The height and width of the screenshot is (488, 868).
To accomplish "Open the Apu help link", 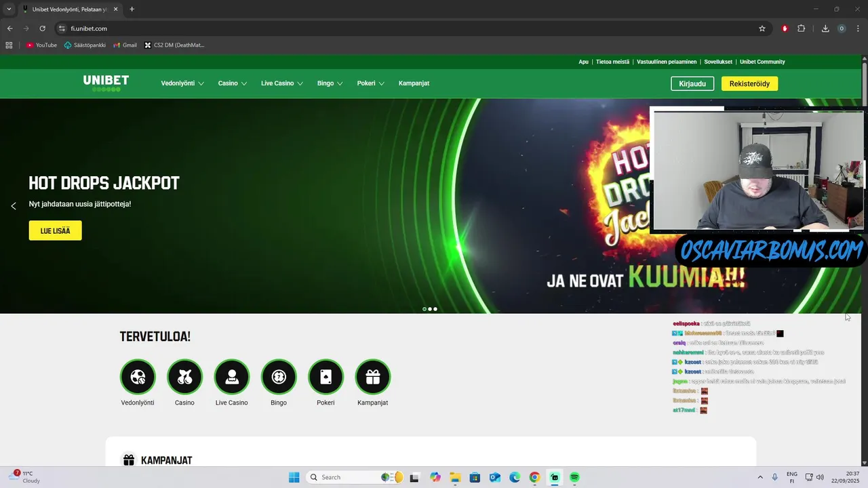I will [583, 62].
